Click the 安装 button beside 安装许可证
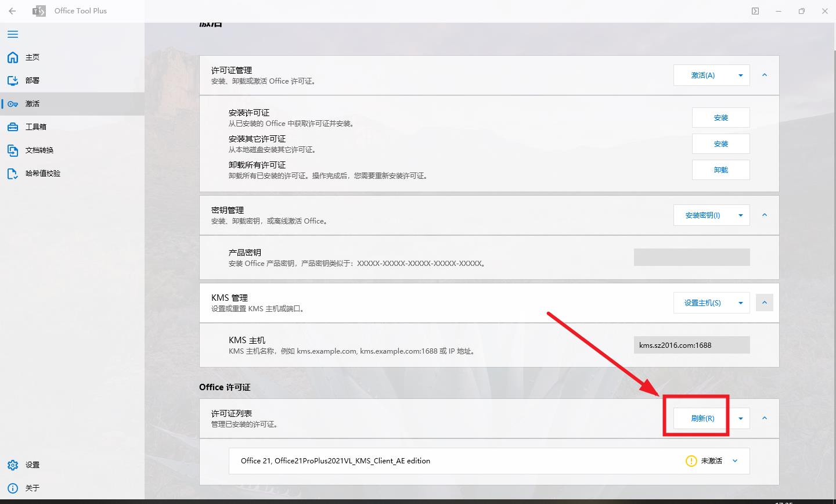The height and width of the screenshot is (504, 836). pyautogui.click(x=720, y=117)
